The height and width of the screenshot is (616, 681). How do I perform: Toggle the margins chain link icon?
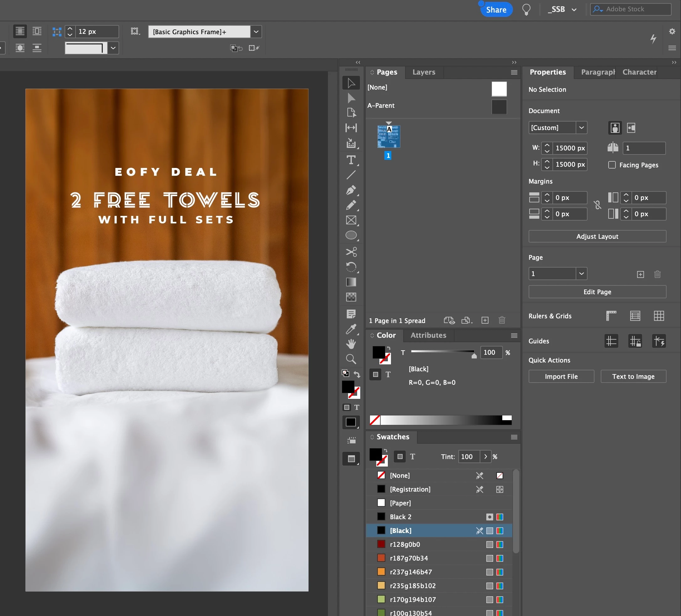click(598, 205)
